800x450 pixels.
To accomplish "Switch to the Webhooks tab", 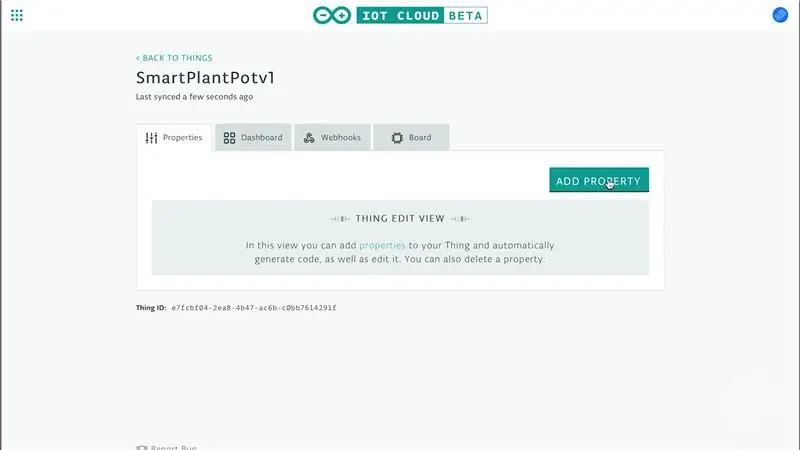I will pos(332,137).
